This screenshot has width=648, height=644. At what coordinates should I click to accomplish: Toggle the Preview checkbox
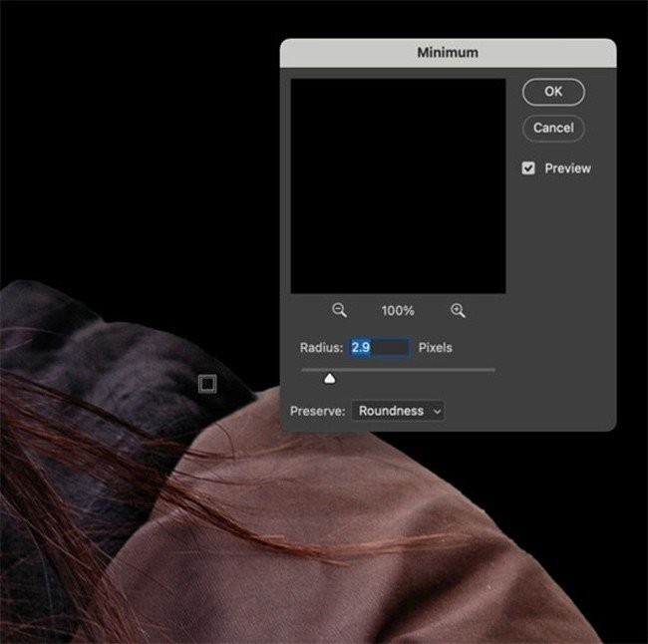[x=529, y=168]
